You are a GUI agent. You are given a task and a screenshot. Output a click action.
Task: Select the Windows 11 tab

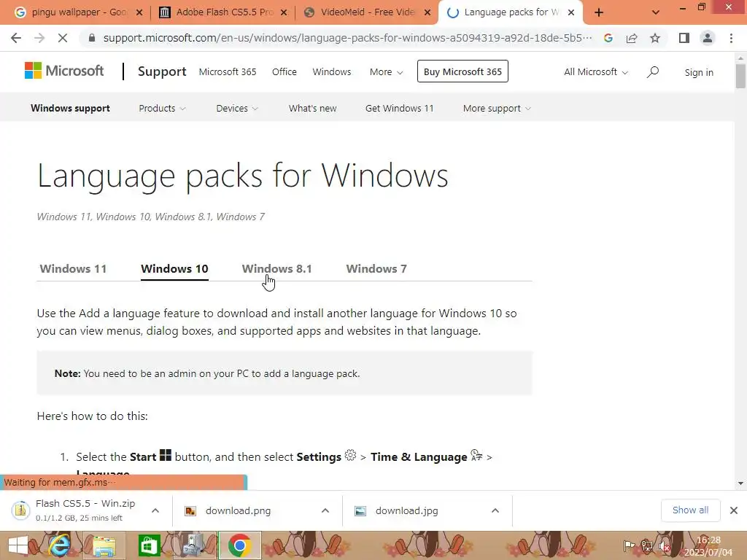tap(73, 268)
